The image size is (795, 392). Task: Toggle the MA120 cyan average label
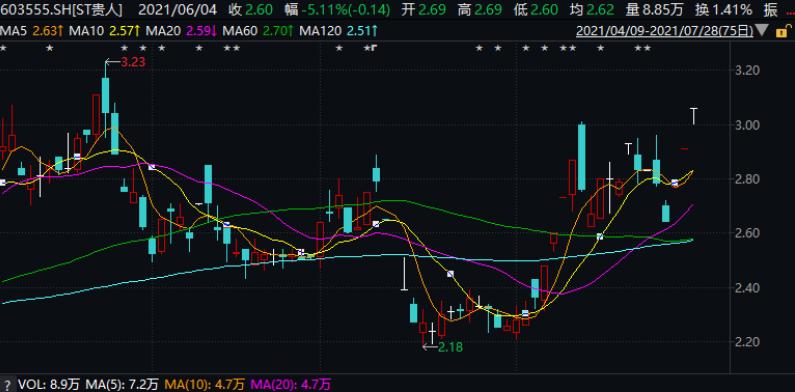click(338, 31)
